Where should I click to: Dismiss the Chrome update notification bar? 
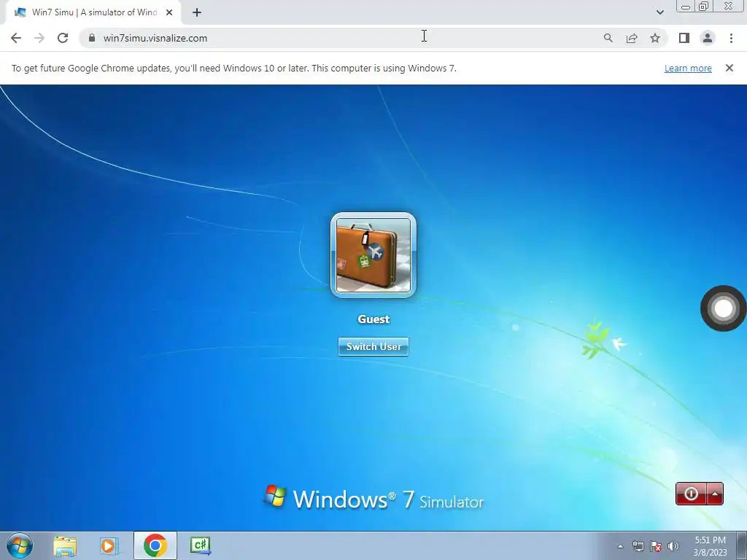pos(729,68)
